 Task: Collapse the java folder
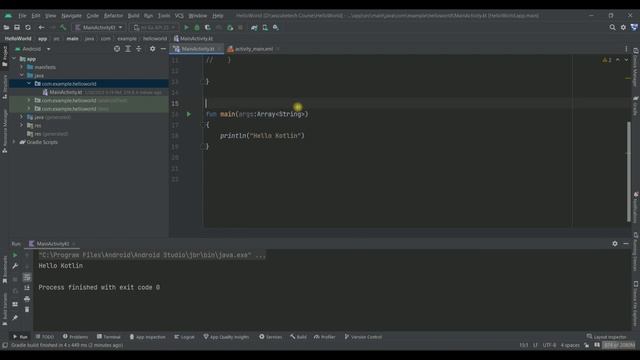click(22, 76)
